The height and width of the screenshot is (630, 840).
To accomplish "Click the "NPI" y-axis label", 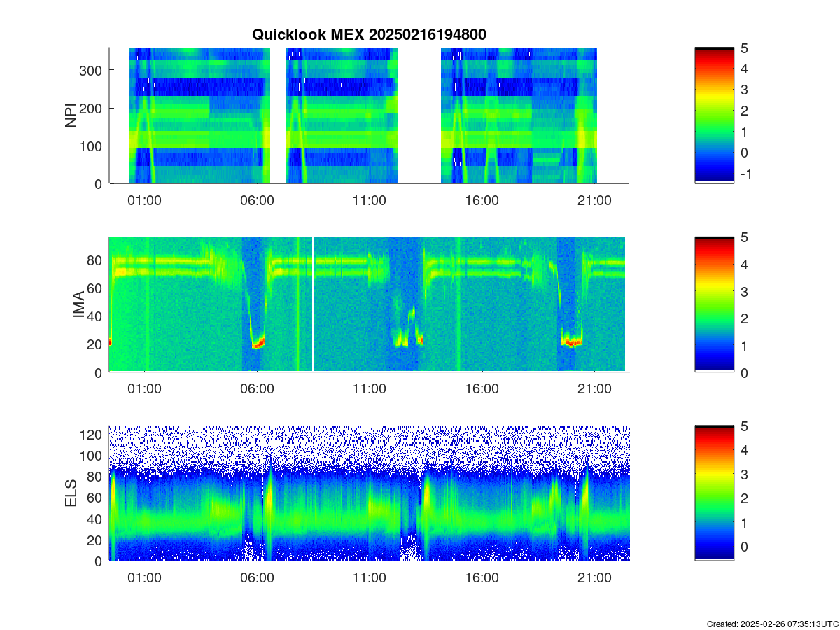I will [71, 115].
